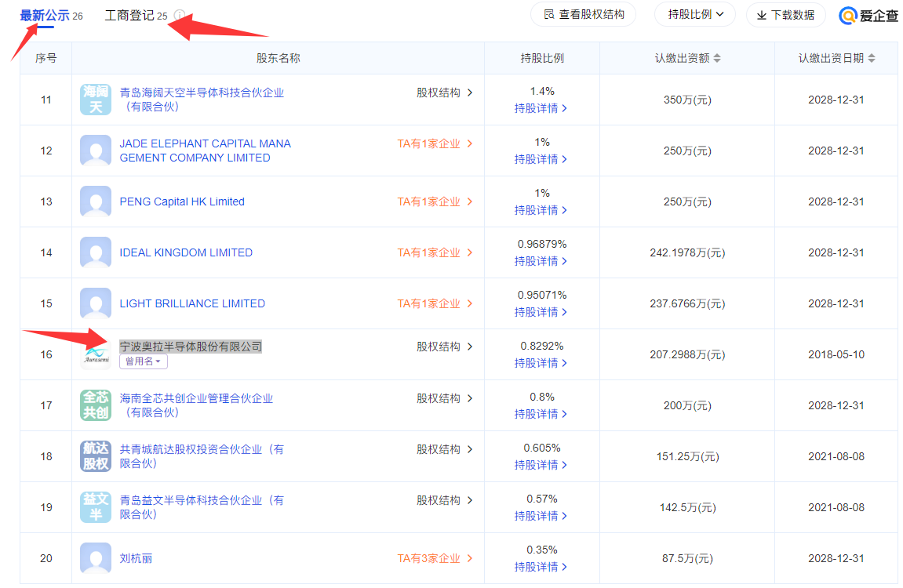This screenshot has width=903, height=588.
Task: Click 下载数据 button
Action: 785,15
